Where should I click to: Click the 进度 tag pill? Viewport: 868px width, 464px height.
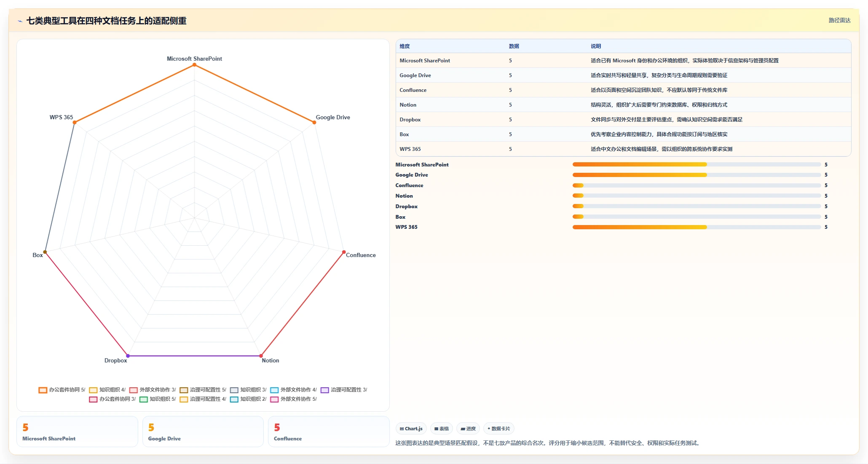468,429
